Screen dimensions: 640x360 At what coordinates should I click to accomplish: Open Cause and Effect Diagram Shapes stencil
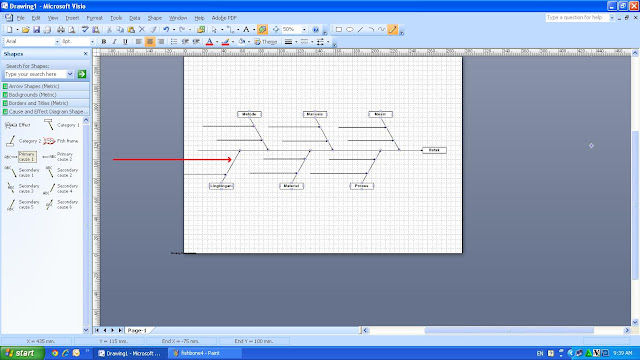click(x=45, y=111)
